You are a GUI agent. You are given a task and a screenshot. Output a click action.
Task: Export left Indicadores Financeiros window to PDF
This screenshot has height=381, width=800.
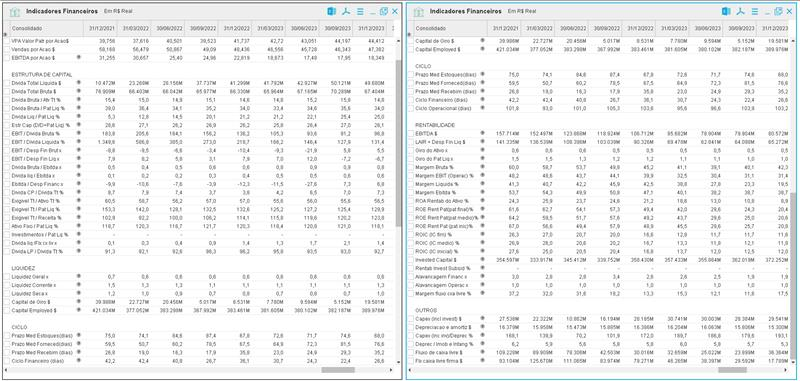tap(346, 11)
